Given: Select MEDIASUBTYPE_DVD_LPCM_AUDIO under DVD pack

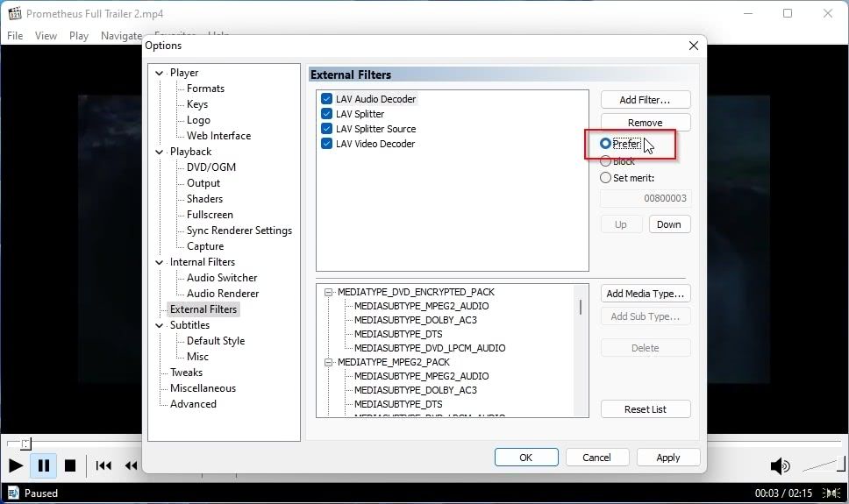Looking at the screenshot, I should (x=430, y=348).
